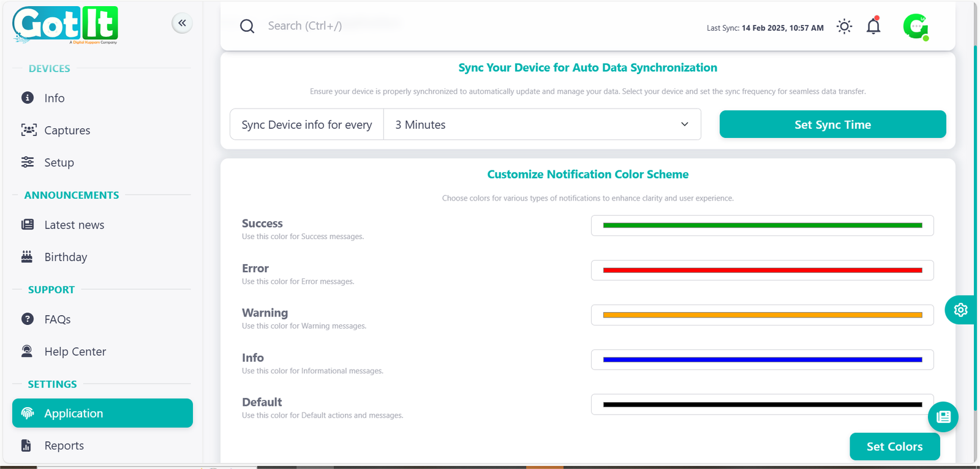
Task: Click the search magnifier icon
Action: 247,26
